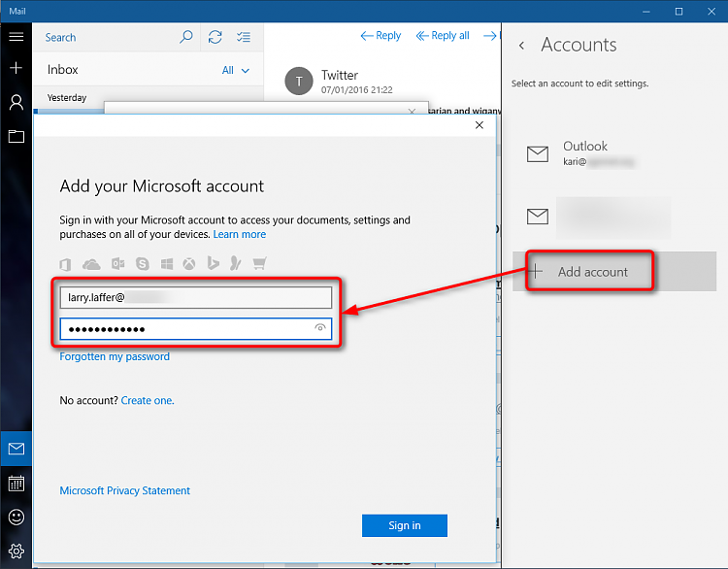Minimize the Mail window
The width and height of the screenshot is (728, 569).
(x=646, y=11)
